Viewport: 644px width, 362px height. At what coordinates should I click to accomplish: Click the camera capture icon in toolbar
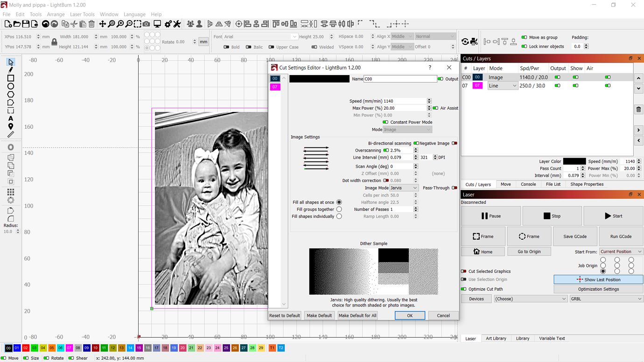coord(147,24)
